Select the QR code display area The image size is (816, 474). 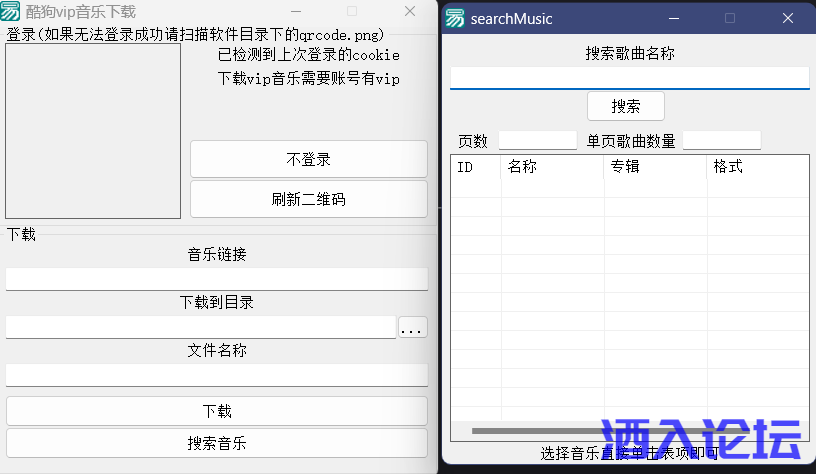pos(93,131)
